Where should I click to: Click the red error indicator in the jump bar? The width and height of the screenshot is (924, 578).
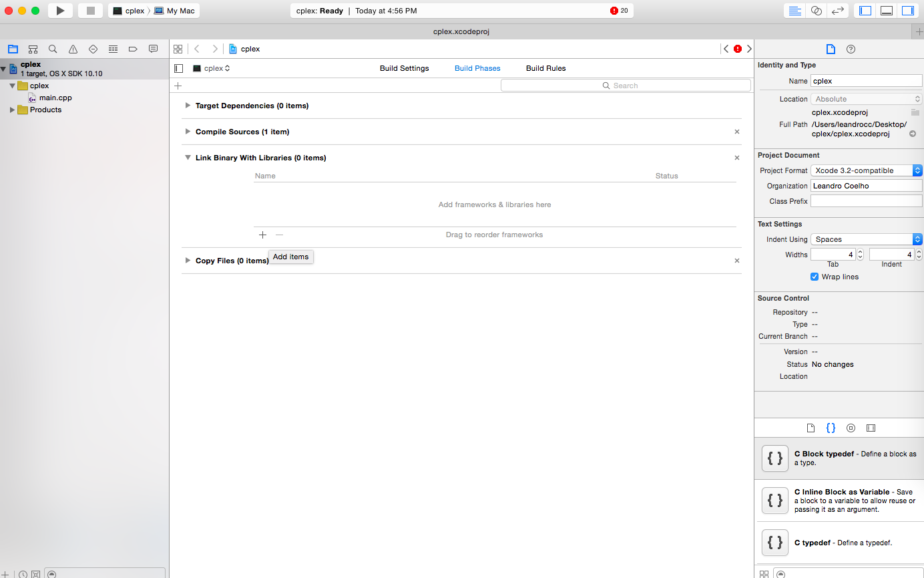tap(738, 49)
